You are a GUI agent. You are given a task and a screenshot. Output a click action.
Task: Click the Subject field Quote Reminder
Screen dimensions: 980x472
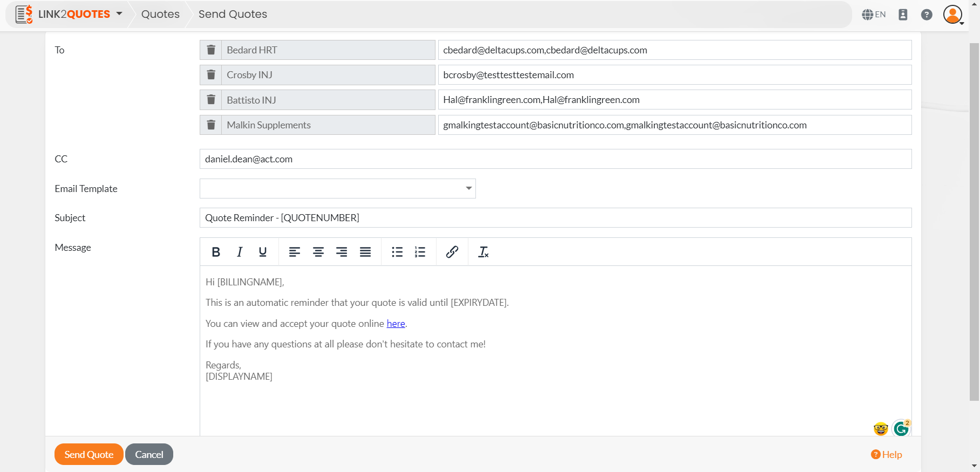click(556, 218)
